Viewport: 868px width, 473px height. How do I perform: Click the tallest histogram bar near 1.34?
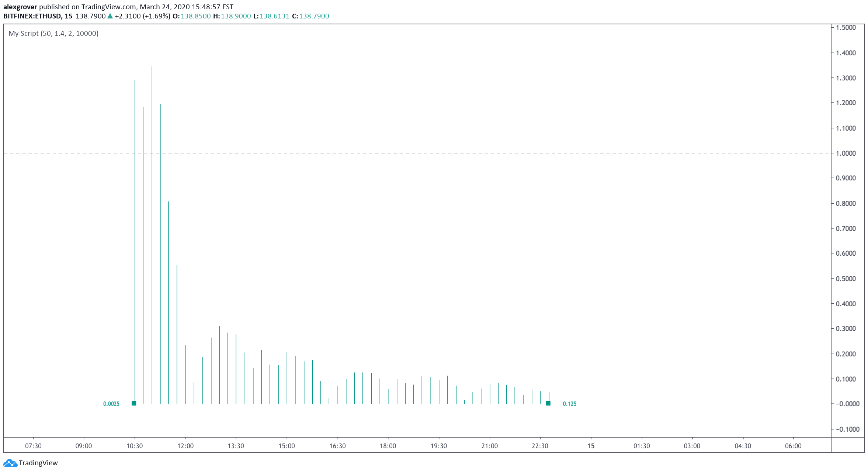152,235
